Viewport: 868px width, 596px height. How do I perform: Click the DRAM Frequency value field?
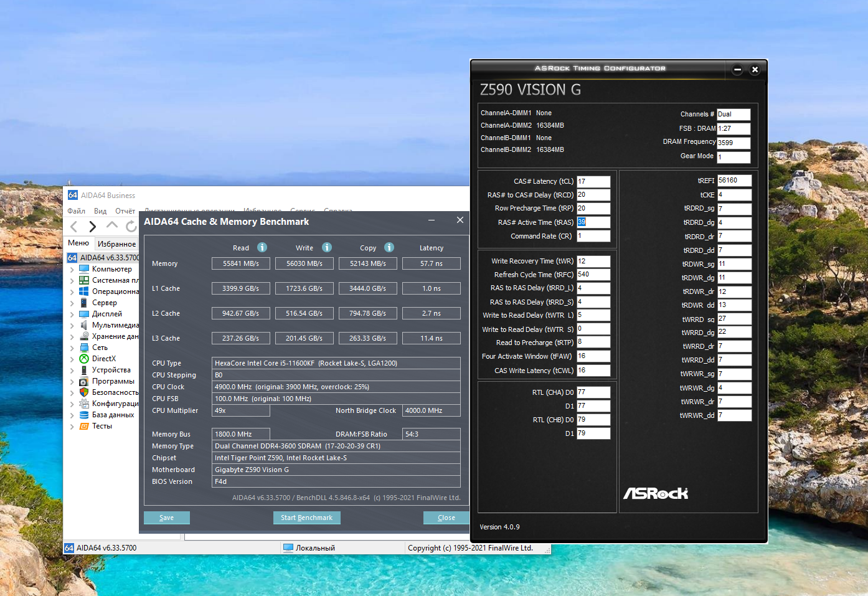(734, 143)
